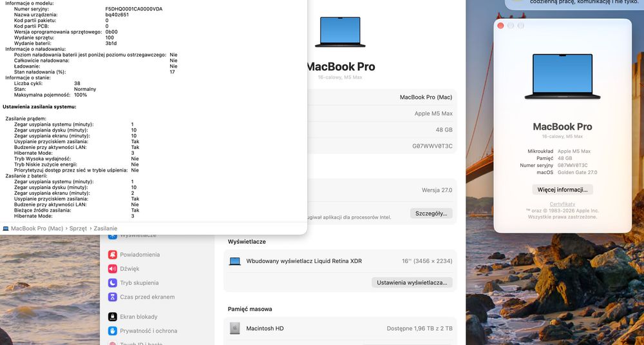Click Macintosh HD storage name
The height and width of the screenshot is (345, 644).
tap(265, 328)
